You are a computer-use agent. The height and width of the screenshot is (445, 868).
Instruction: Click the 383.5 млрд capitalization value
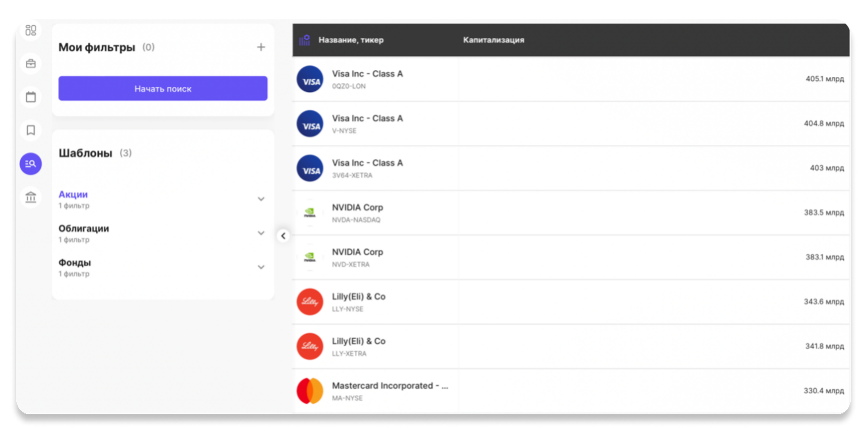pyautogui.click(x=824, y=213)
